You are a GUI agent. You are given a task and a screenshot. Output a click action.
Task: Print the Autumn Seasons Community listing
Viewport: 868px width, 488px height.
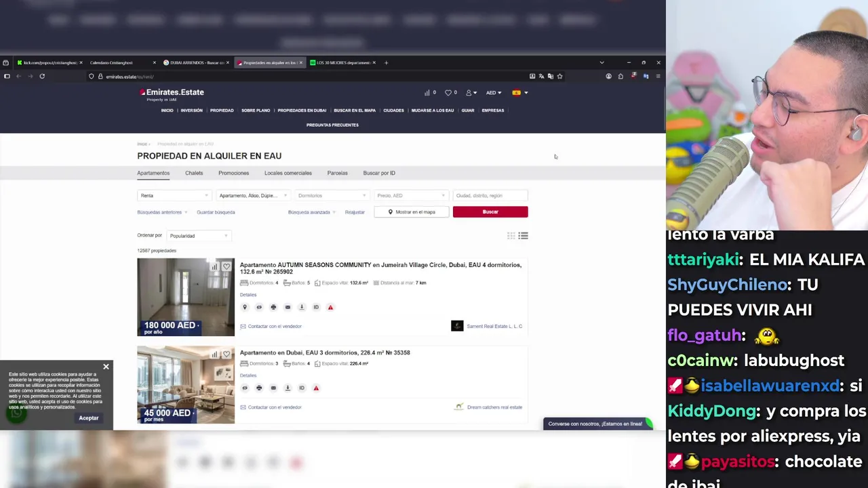tap(273, 307)
